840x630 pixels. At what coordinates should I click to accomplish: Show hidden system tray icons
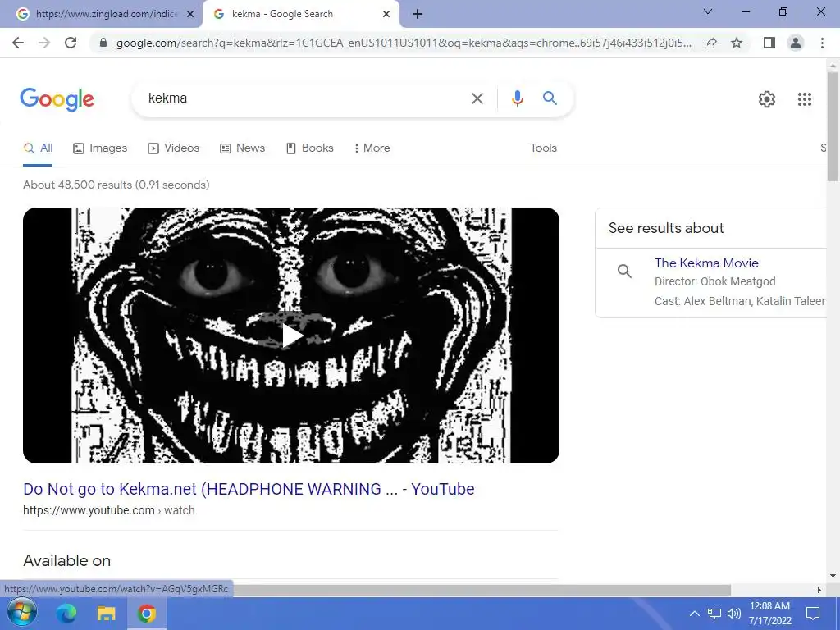coord(694,614)
